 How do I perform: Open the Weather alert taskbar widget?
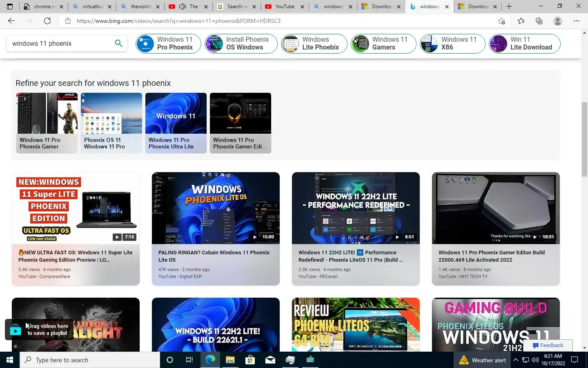pyautogui.click(x=482, y=360)
